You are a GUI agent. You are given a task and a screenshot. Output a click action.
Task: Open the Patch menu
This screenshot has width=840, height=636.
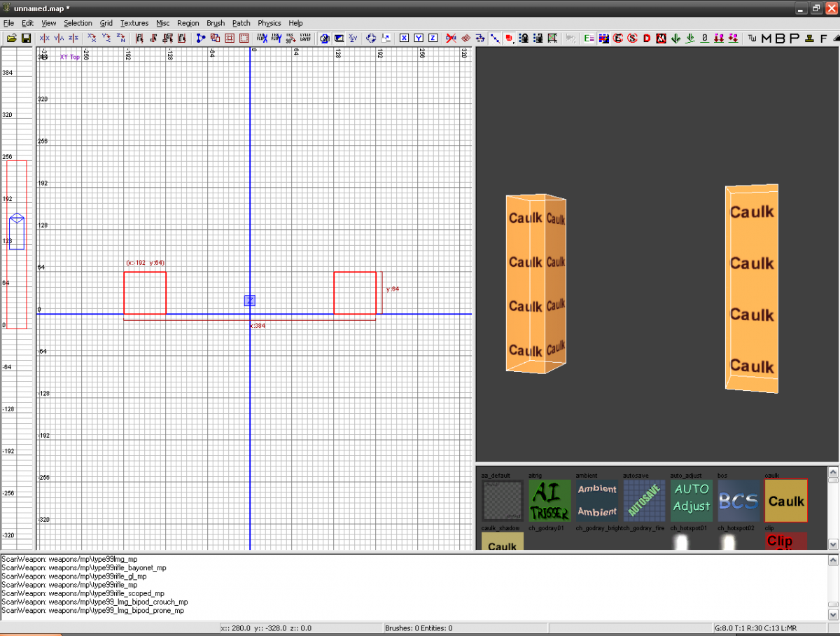point(241,23)
